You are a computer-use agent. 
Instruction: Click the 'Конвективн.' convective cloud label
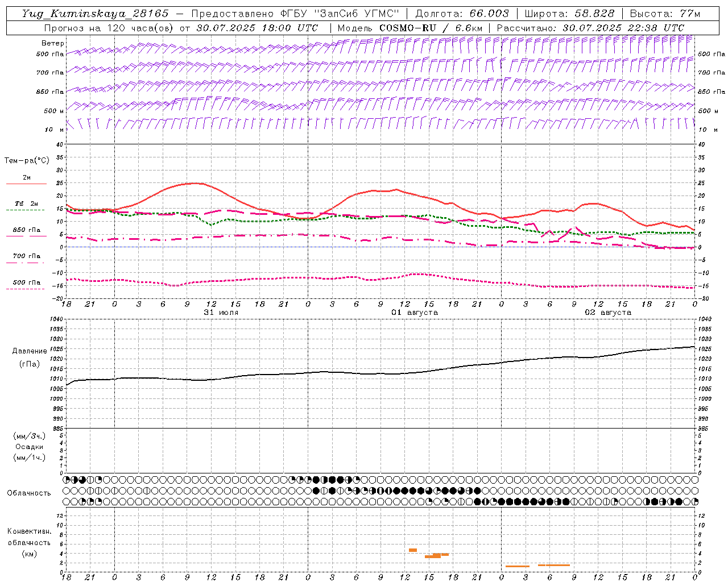29,531
